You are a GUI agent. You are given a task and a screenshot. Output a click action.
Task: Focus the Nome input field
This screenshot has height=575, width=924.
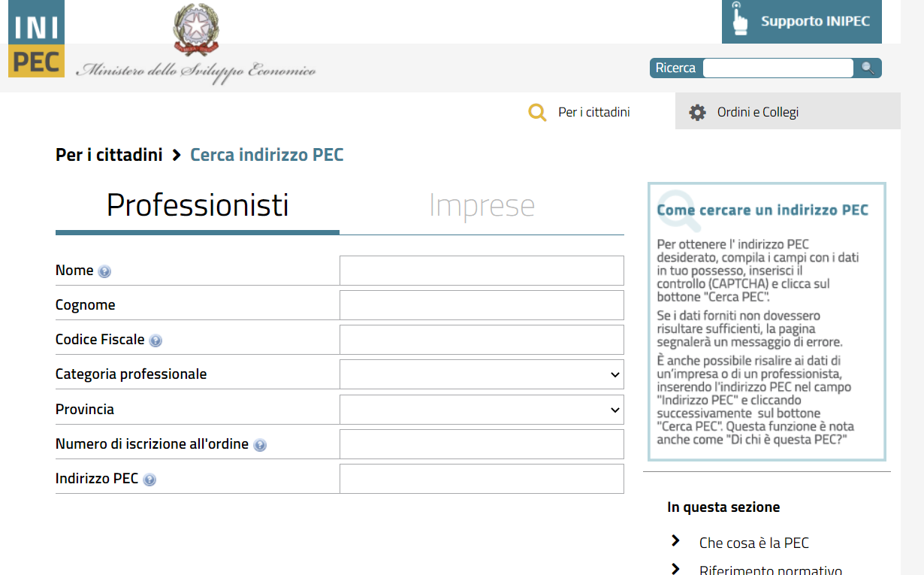[482, 271]
